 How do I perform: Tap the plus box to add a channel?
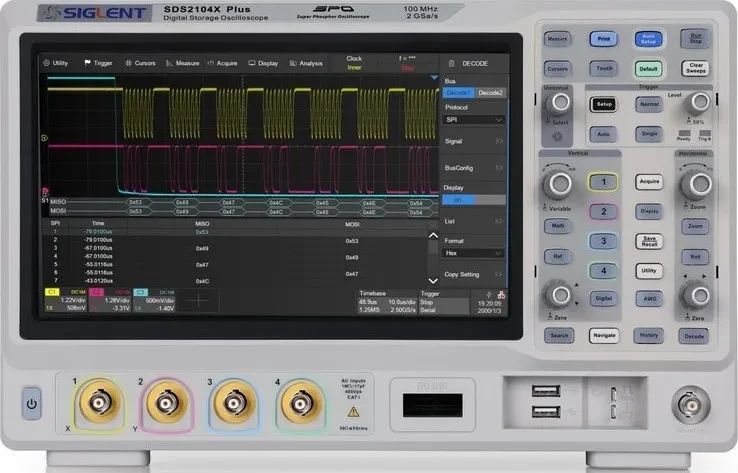pos(198,300)
